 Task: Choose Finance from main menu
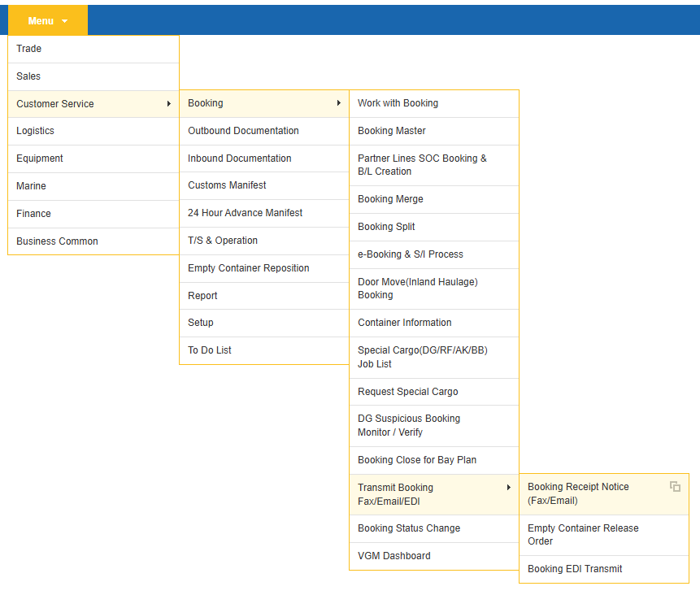pyautogui.click(x=93, y=215)
